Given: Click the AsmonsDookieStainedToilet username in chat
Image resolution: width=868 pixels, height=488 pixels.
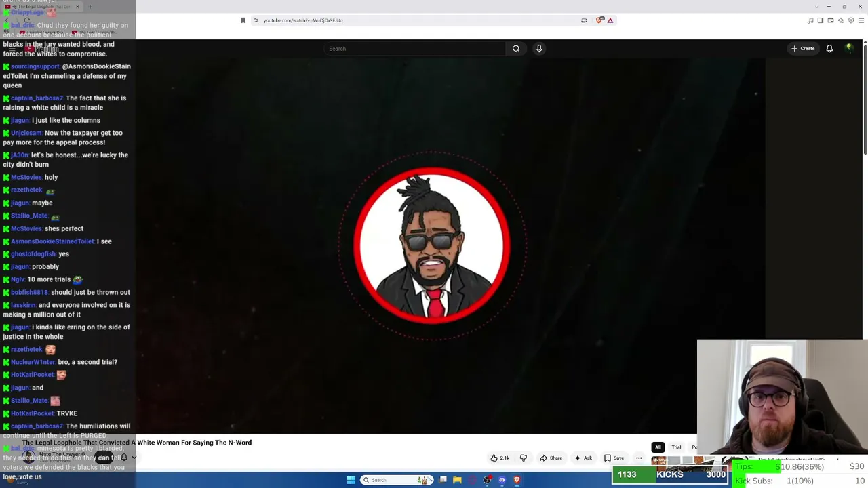Looking at the screenshot, I should [x=52, y=241].
